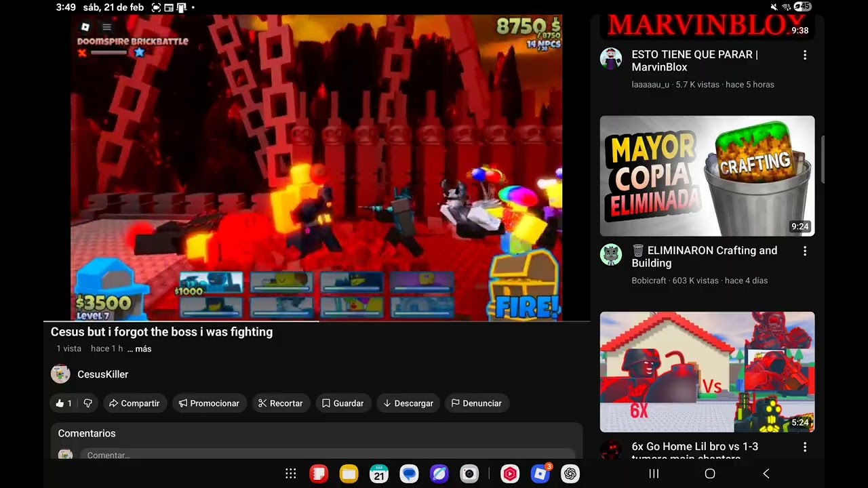Open the yellow files app in taskbar
This screenshot has height=488, width=868.
[x=349, y=474]
